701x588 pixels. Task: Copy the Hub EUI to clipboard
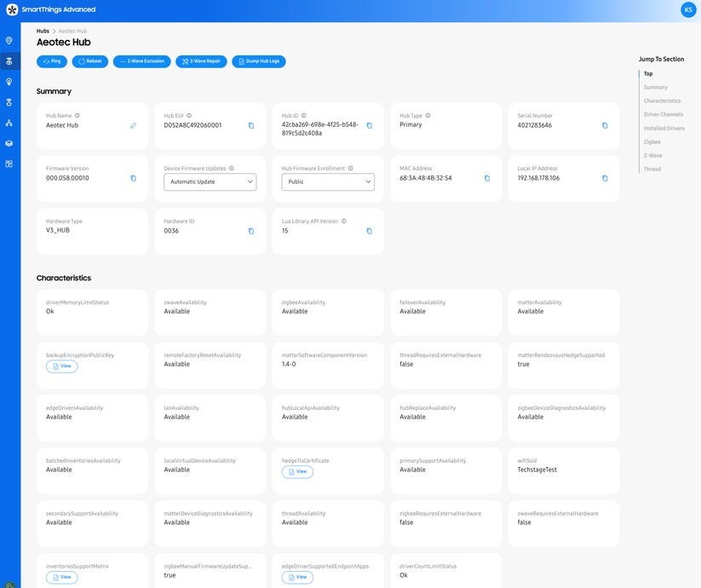tap(250, 125)
